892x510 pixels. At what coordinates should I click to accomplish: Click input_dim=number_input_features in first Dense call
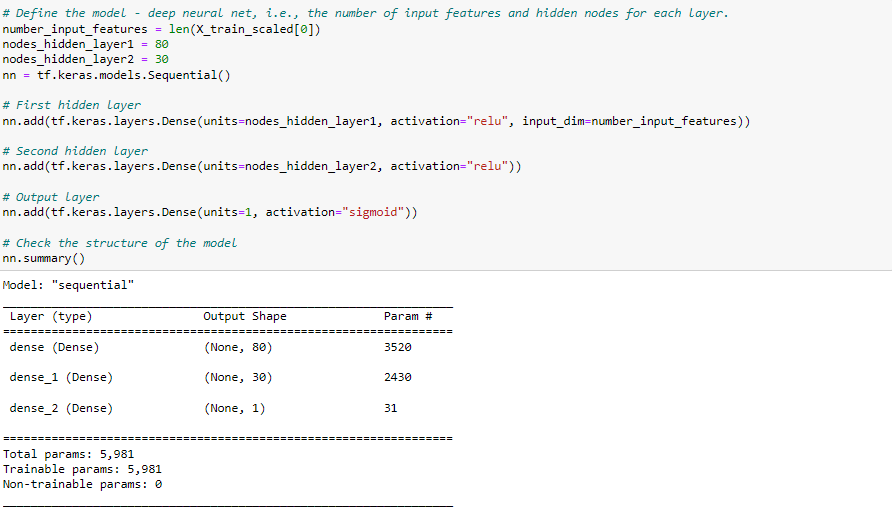(x=629, y=121)
